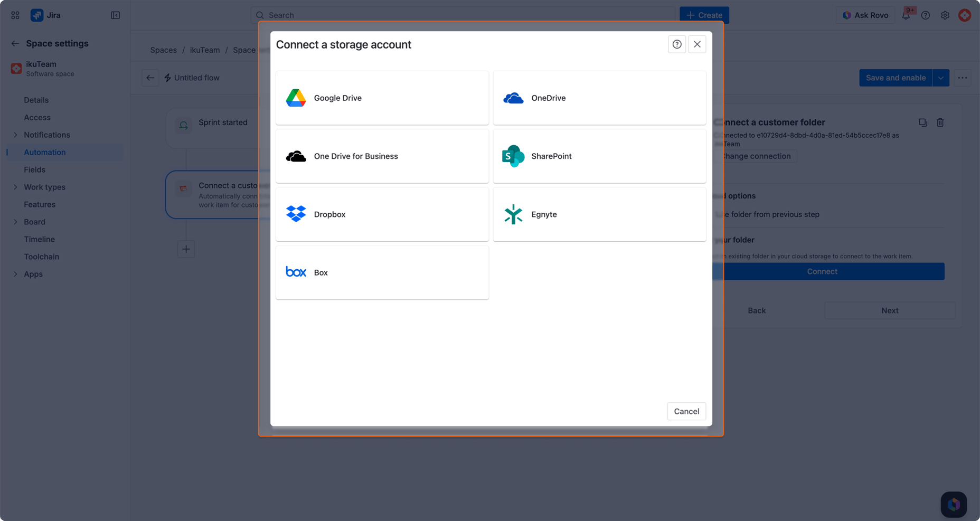Focus the Search field
This screenshot has width=980, height=521.
coord(463,15)
